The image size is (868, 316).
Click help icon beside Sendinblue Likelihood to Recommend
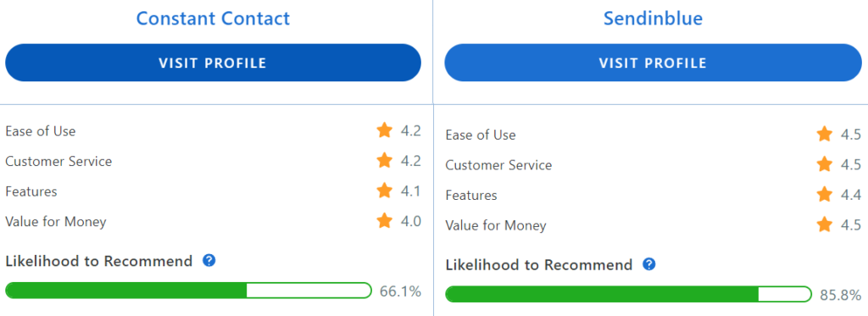[648, 264]
